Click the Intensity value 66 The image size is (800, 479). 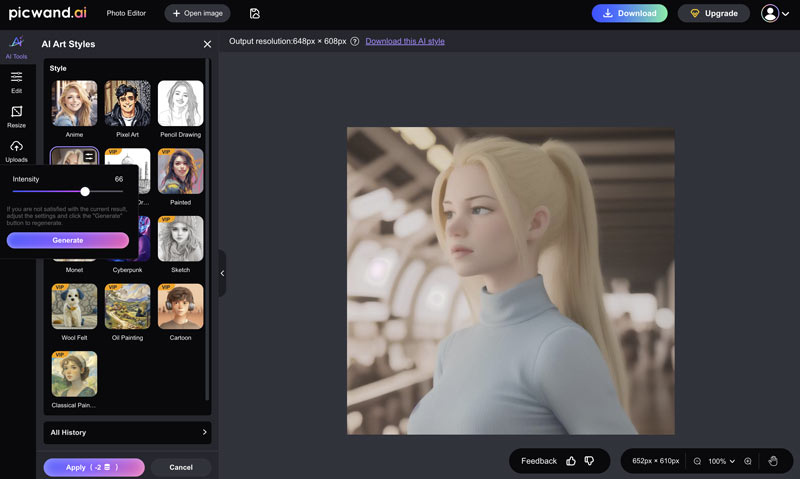119,179
